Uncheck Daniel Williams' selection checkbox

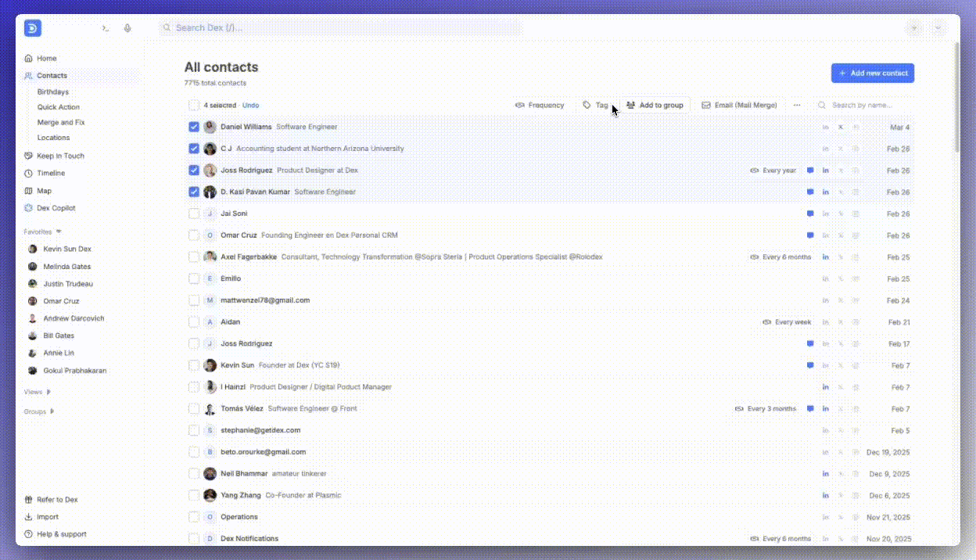(193, 127)
